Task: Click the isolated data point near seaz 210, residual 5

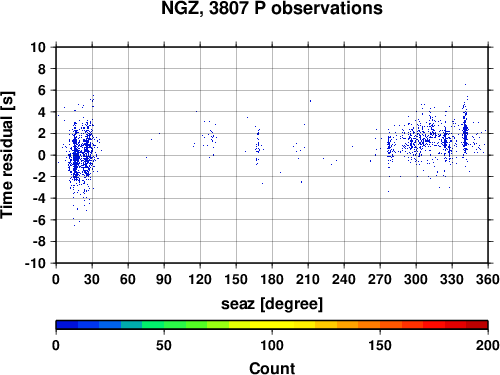Action: click(310, 101)
